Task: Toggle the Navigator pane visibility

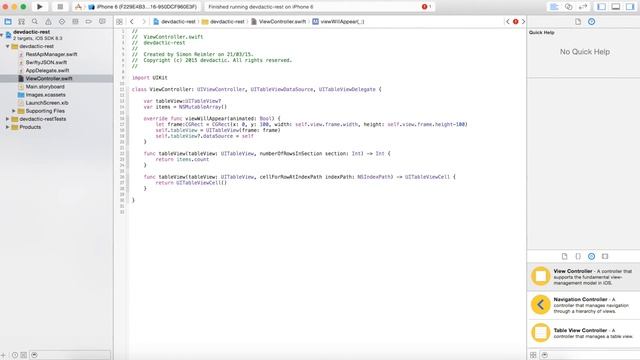Action: click(x=602, y=7)
